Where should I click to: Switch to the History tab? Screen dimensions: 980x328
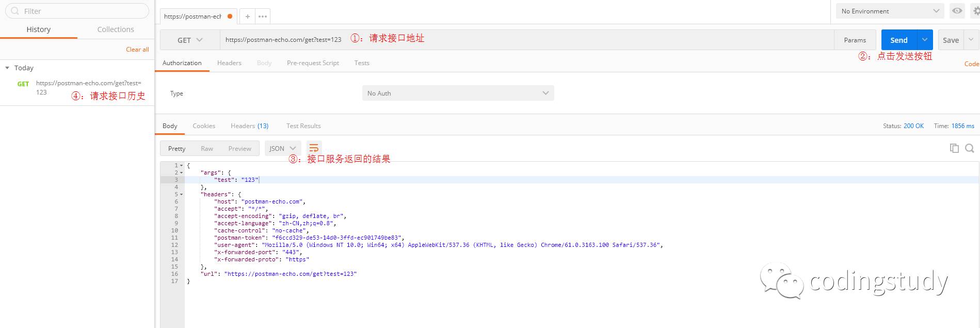39,29
